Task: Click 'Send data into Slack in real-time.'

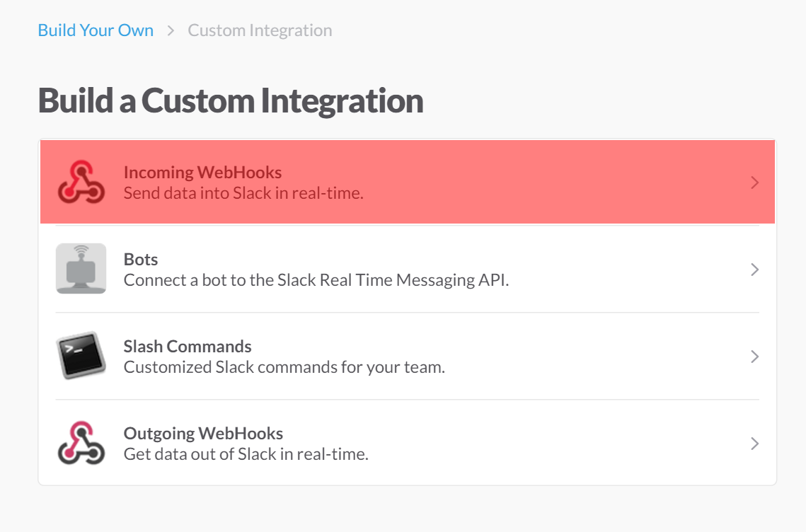Action: tap(243, 193)
